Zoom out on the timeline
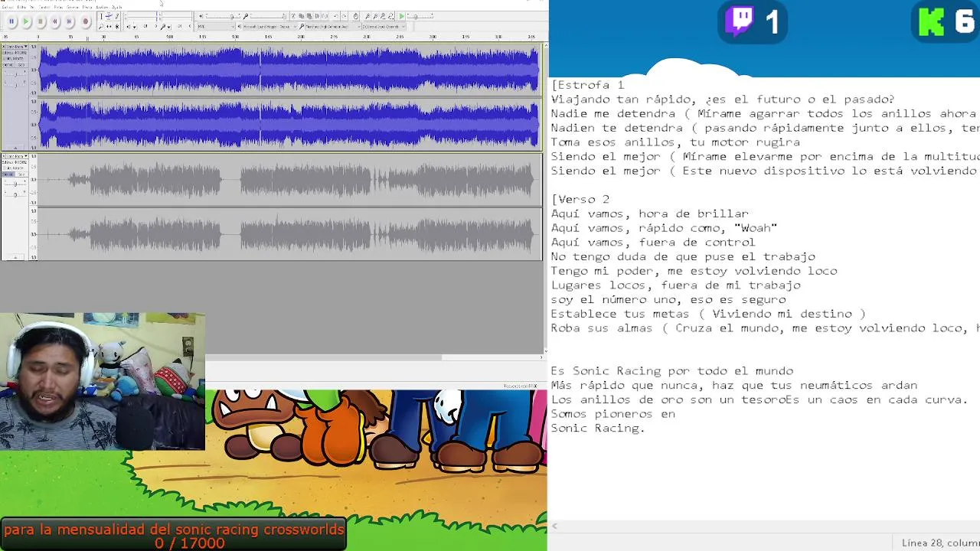Image resolution: width=980 pixels, height=551 pixels. pyautogui.click(x=375, y=16)
